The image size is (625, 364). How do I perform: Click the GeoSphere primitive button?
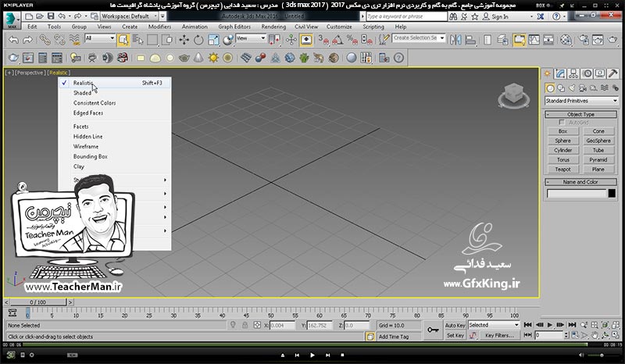point(598,141)
